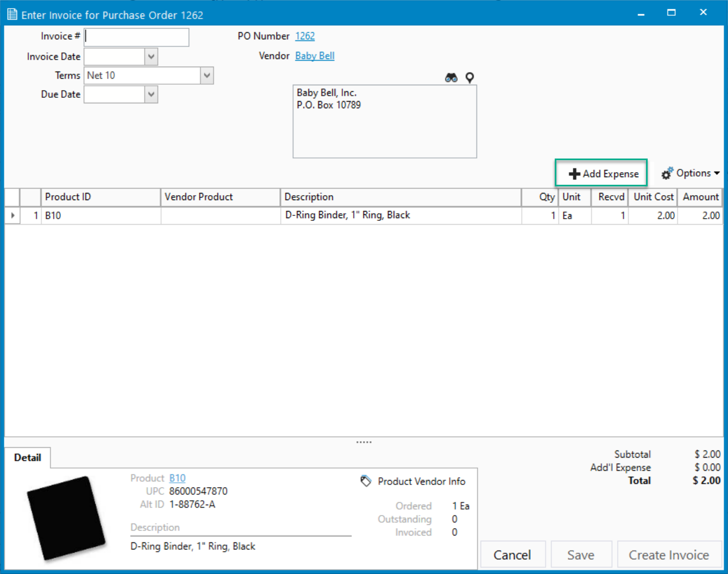
Task: Click the binoculars vendor search icon
Action: [451, 78]
